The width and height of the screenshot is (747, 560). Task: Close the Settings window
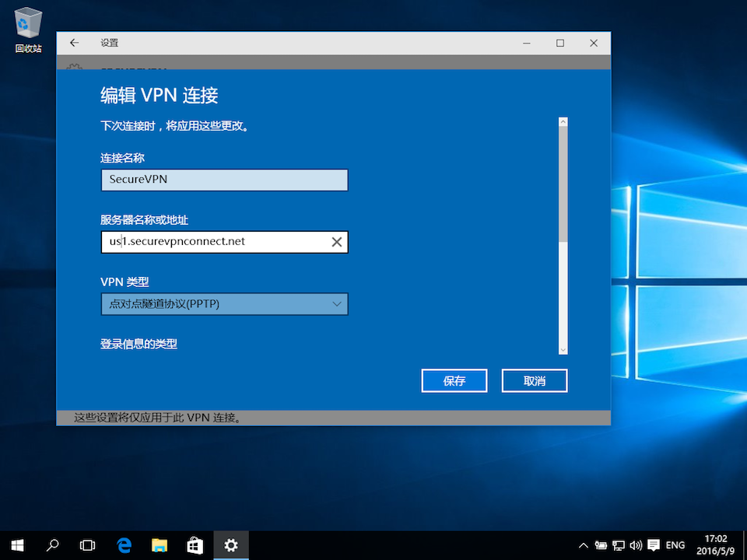coord(594,43)
